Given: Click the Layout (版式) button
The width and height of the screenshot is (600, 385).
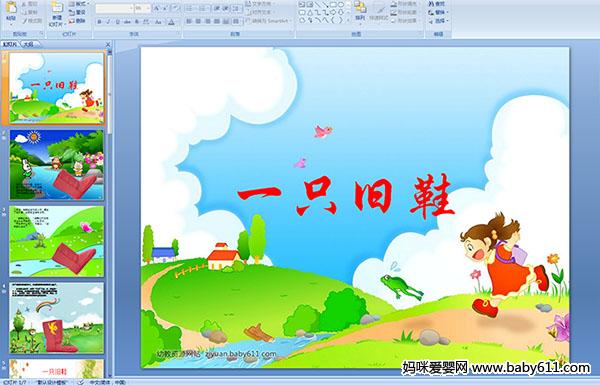Looking at the screenshot, I should 78,4.
